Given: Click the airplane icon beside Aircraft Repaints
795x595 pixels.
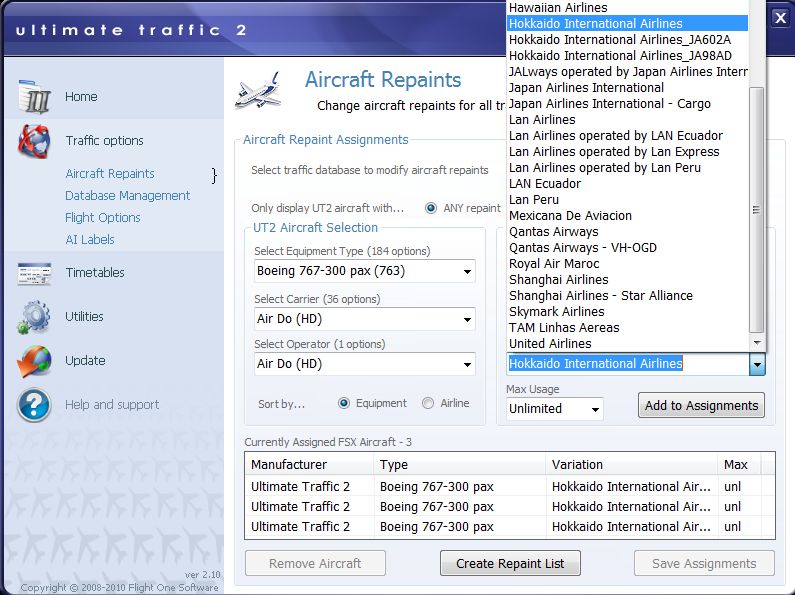Looking at the screenshot, I should (x=259, y=91).
